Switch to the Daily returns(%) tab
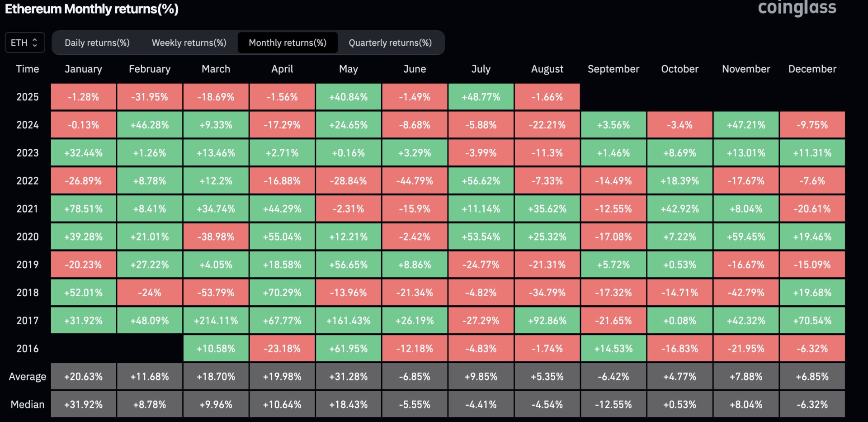This screenshot has width=868, height=422. 97,43
